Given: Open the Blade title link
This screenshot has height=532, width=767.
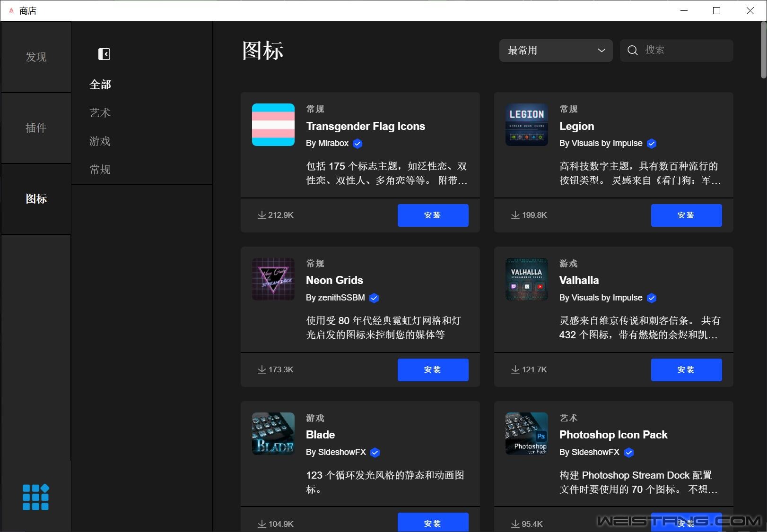Looking at the screenshot, I should coord(321,435).
